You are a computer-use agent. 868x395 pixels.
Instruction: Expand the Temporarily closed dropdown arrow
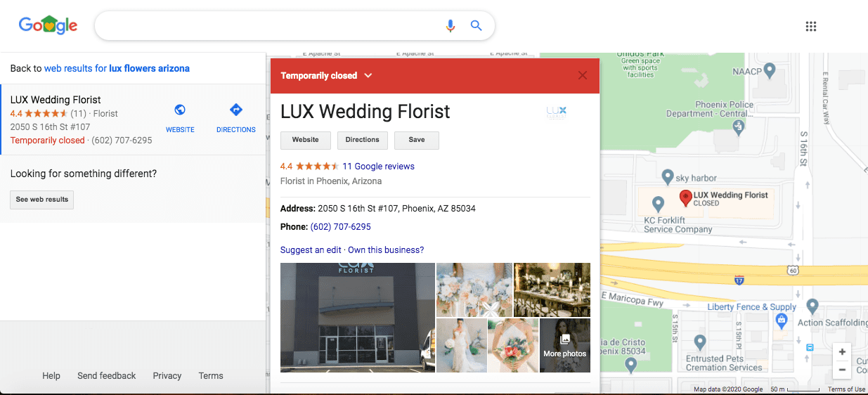tap(368, 76)
